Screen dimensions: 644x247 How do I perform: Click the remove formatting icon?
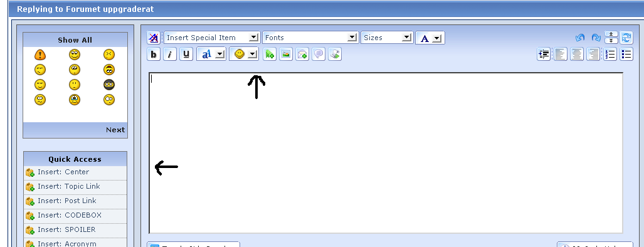point(154,38)
